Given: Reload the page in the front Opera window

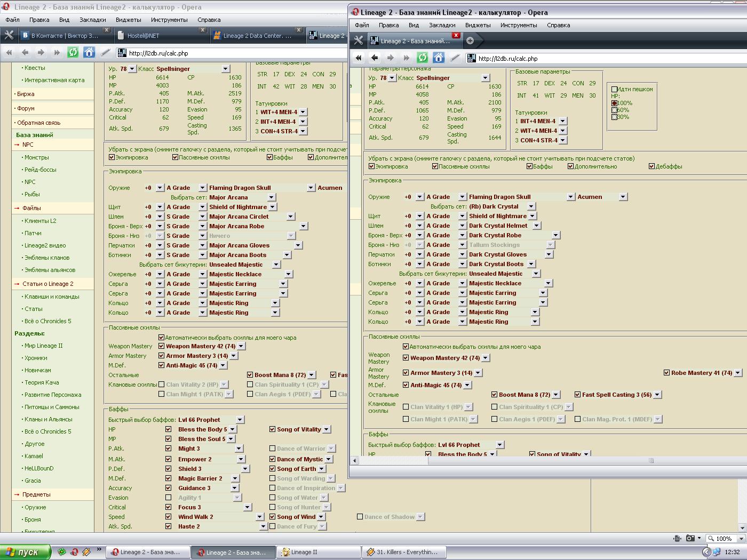Looking at the screenshot, I should pyautogui.click(x=423, y=58).
